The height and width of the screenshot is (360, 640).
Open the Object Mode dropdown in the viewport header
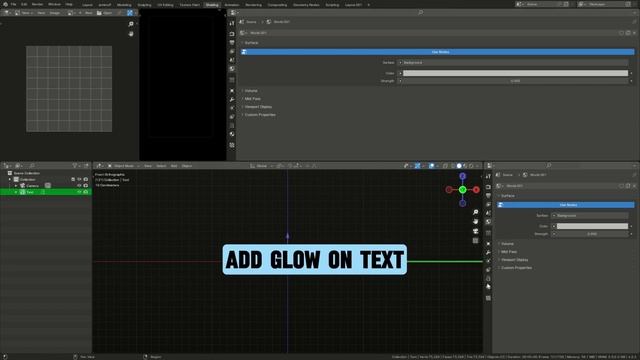(124, 166)
